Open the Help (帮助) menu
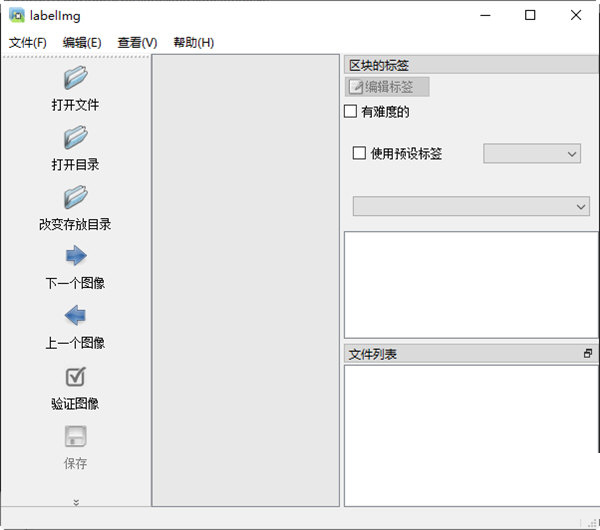Viewport: 600px width, 530px height. tap(193, 43)
